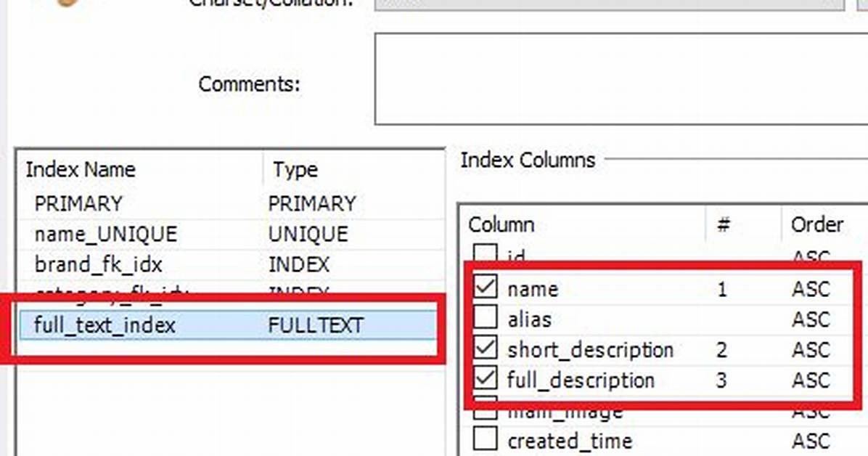Open the UNIQUE type cell for name_UNIQUE

[308, 235]
